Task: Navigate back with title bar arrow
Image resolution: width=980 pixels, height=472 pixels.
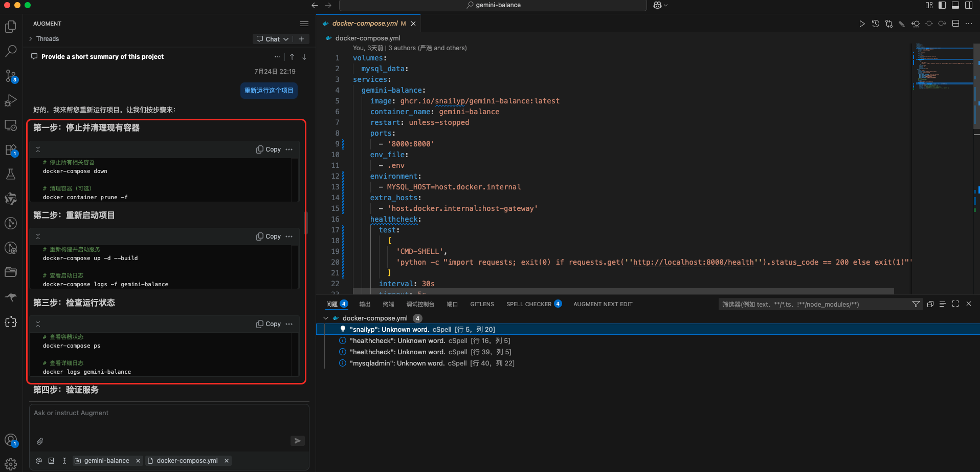Action: pyautogui.click(x=315, y=5)
